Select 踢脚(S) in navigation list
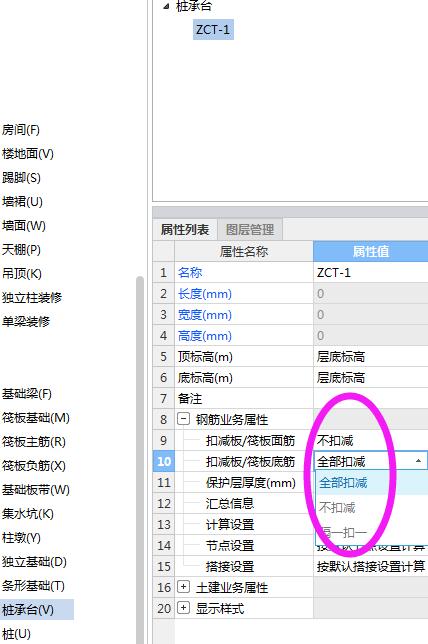The width and height of the screenshot is (428, 644). 21,178
